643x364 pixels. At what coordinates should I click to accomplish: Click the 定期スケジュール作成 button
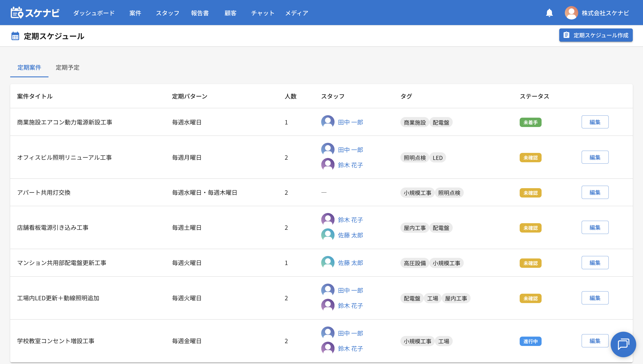596,35
